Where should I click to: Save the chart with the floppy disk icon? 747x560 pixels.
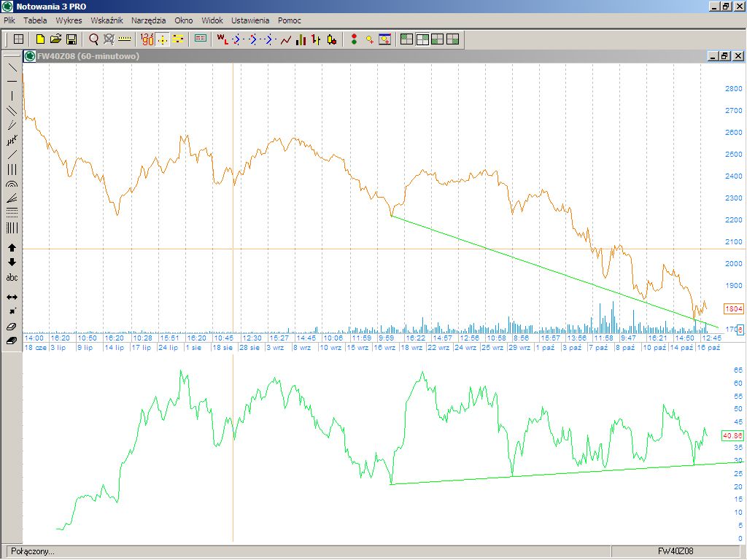[71, 39]
